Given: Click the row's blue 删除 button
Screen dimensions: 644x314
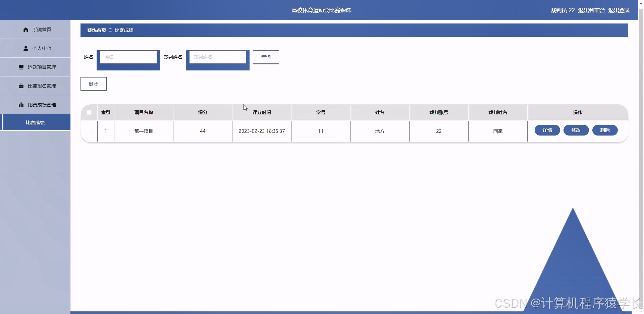Looking at the screenshot, I should (x=605, y=130).
